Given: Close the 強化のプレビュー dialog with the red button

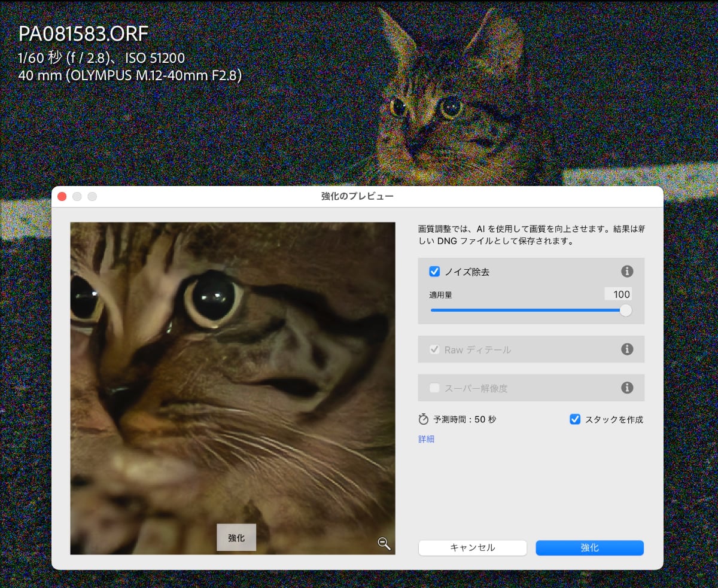Looking at the screenshot, I should coord(62,197).
